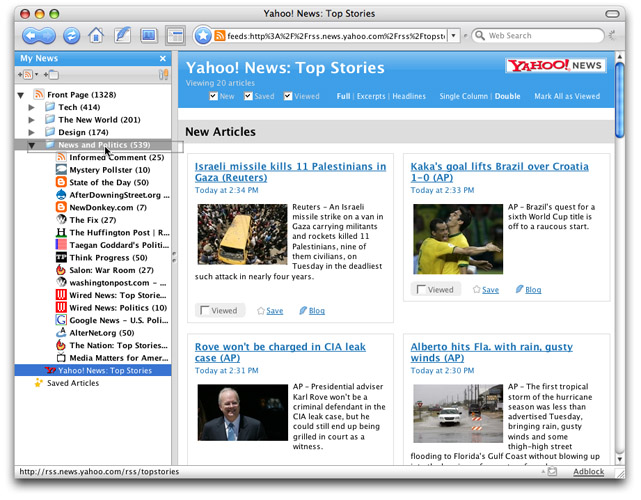Uncheck the Saved filter checkbox in header
Viewport: 641px width, 500px height.
click(250, 97)
